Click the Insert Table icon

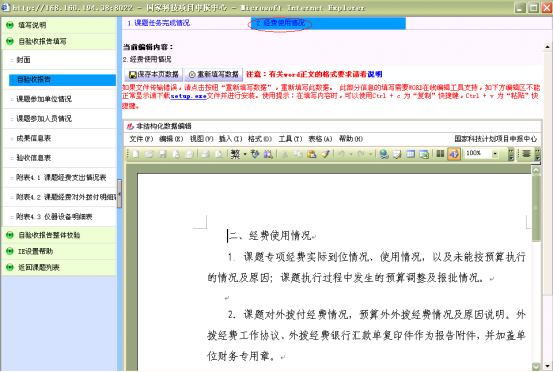coord(411,154)
